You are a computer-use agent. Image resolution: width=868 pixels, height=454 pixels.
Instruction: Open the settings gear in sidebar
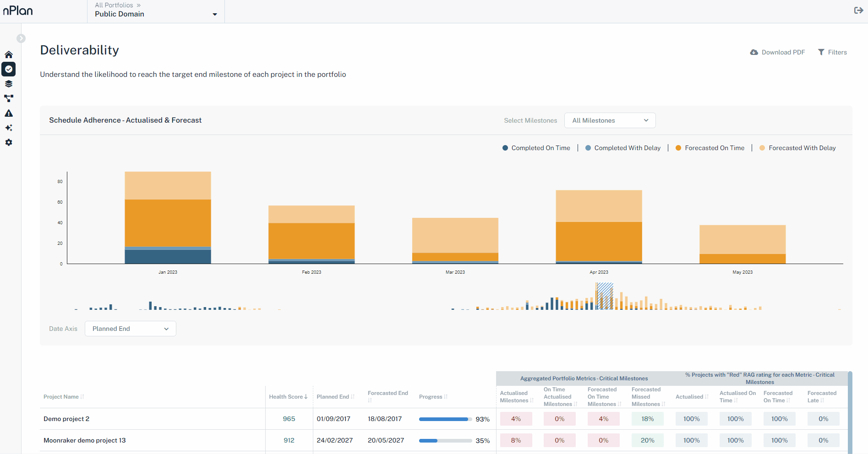click(9, 142)
